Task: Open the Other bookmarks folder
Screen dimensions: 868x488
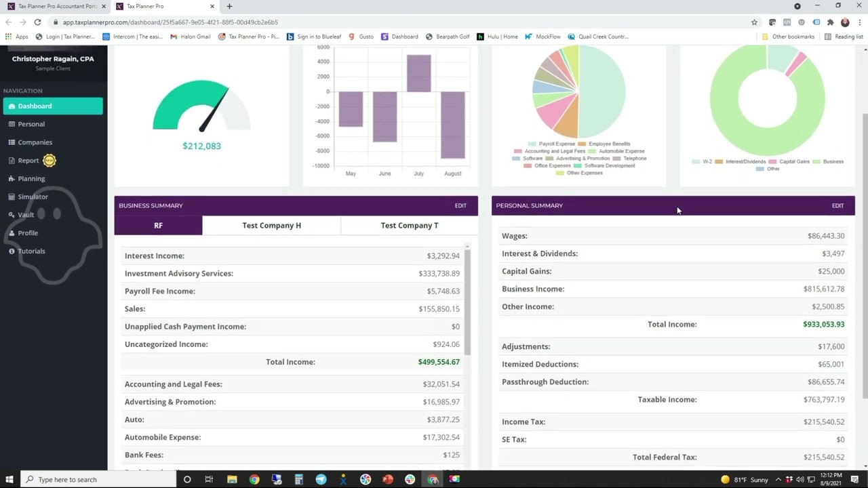Action: point(789,37)
